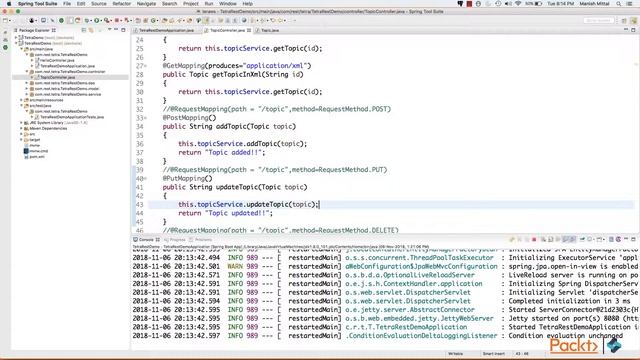Expand the com.rest.tetra.TetraRestDemo.service package

27,94
